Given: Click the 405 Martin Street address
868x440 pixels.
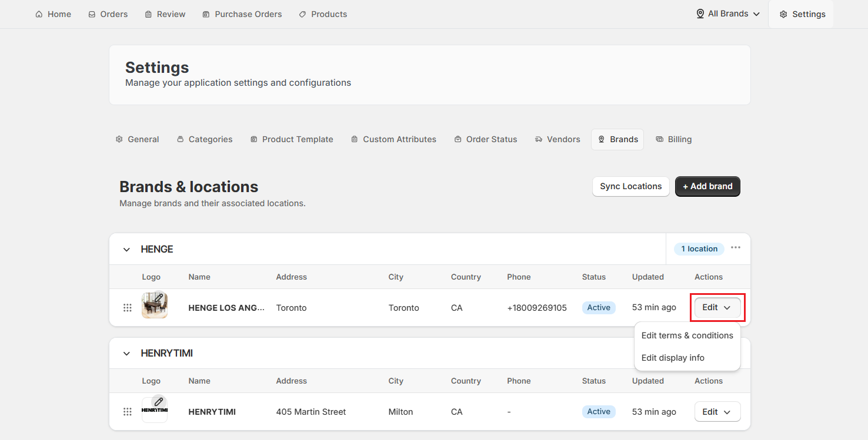Looking at the screenshot, I should point(311,412).
